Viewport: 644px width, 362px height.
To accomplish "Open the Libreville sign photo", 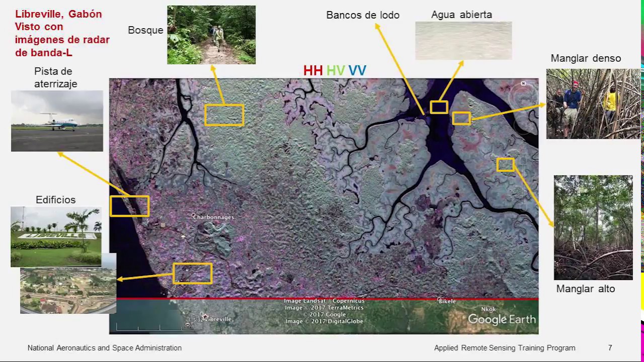I will (x=56, y=236).
